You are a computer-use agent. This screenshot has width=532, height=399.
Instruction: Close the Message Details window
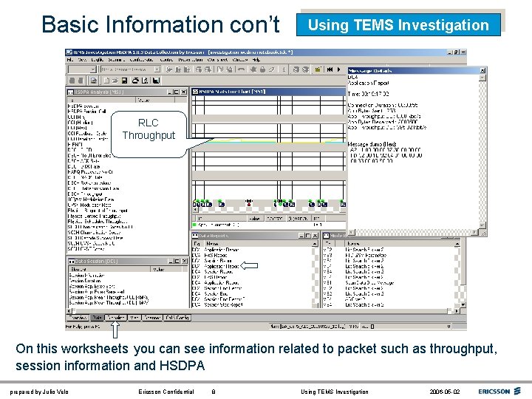pyautogui.click(x=482, y=71)
